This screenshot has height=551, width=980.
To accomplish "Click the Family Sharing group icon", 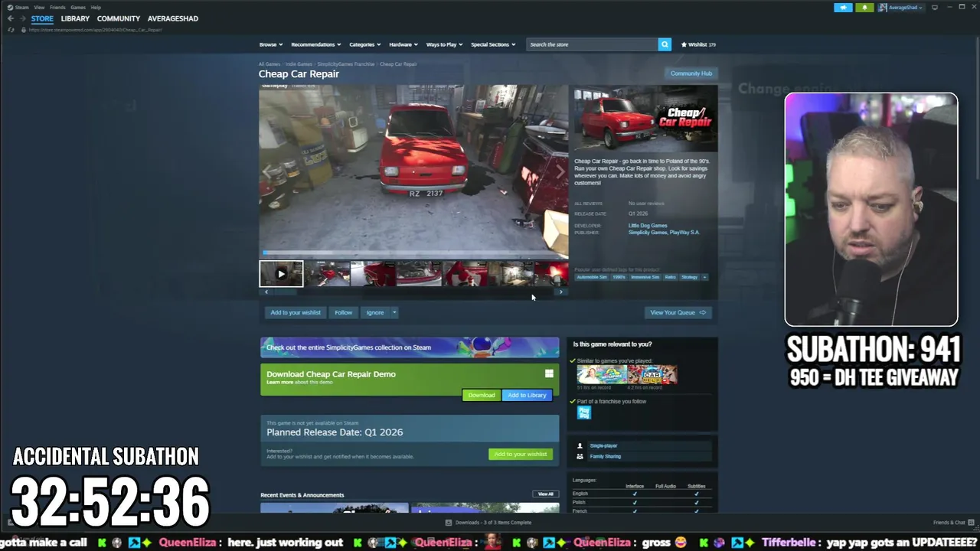I will point(580,456).
